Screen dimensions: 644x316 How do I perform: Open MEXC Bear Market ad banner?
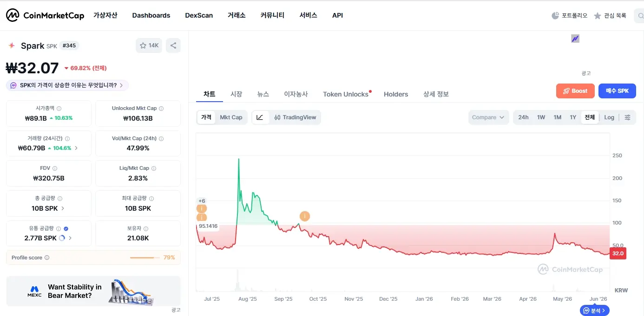pos(93,291)
